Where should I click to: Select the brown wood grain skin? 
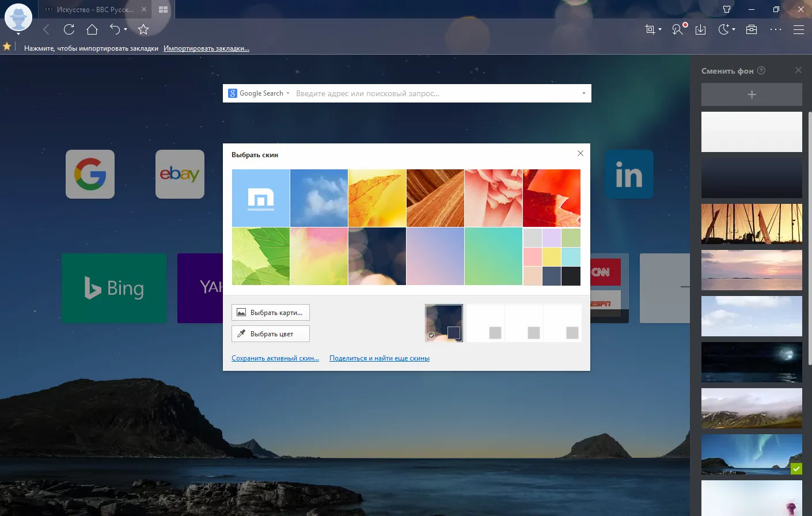coord(435,198)
